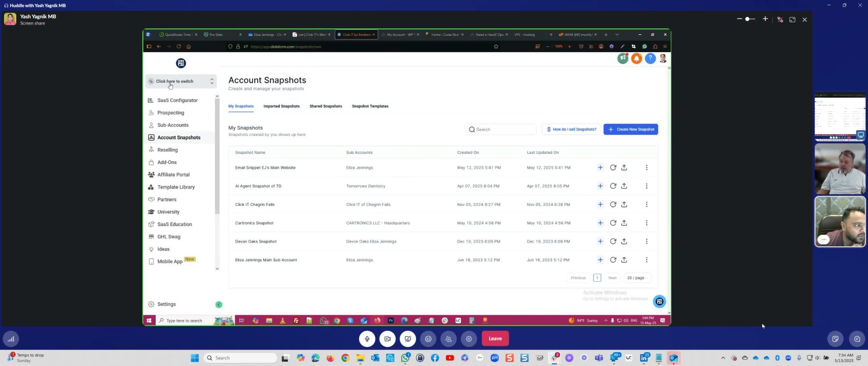
Task: Open more options for Cartronics Snapshot
Action: click(647, 223)
